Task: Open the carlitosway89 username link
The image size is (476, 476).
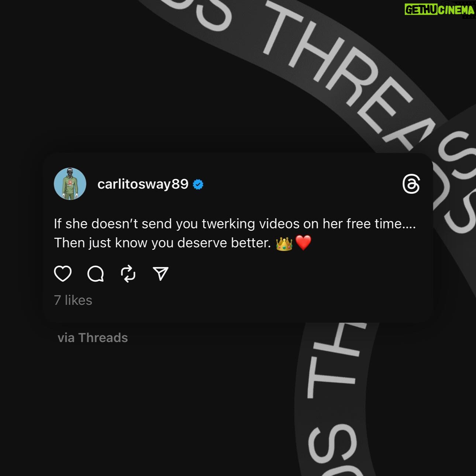Action: [x=143, y=184]
